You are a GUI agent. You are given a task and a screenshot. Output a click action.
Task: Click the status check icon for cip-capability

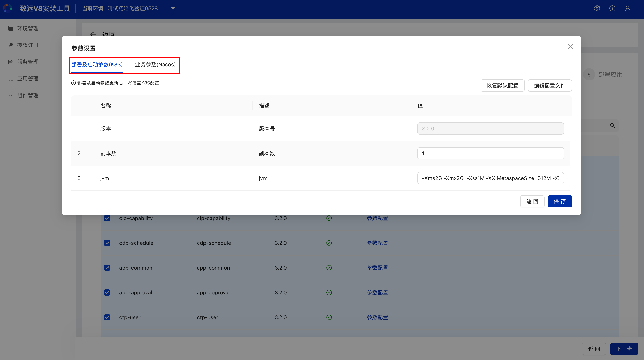coord(329,218)
